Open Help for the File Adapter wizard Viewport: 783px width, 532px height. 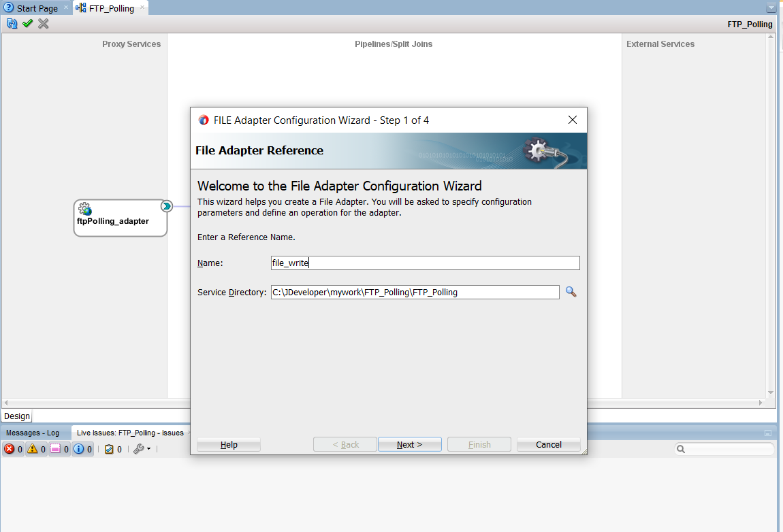tap(229, 444)
